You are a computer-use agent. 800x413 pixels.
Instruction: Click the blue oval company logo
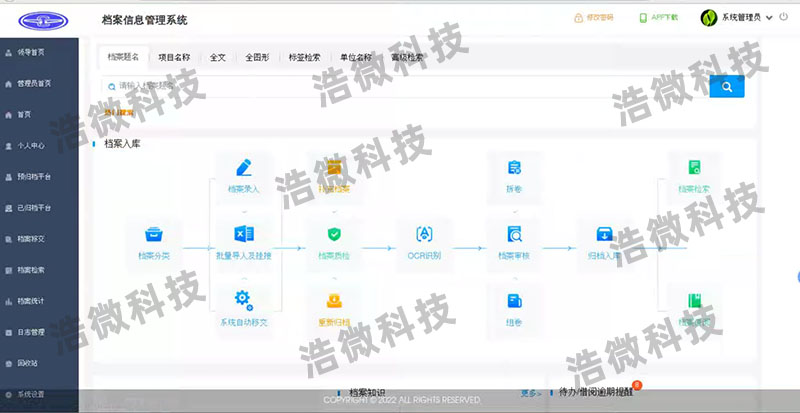click(x=43, y=21)
